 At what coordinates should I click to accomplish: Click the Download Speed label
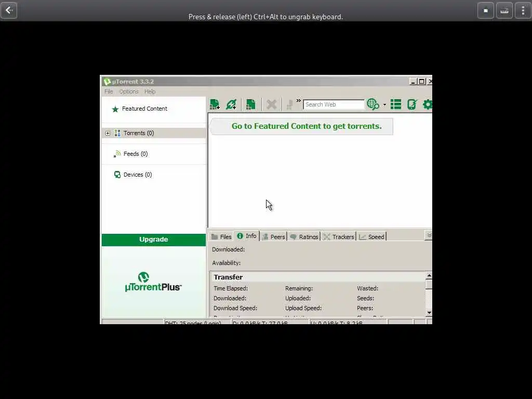(x=235, y=308)
